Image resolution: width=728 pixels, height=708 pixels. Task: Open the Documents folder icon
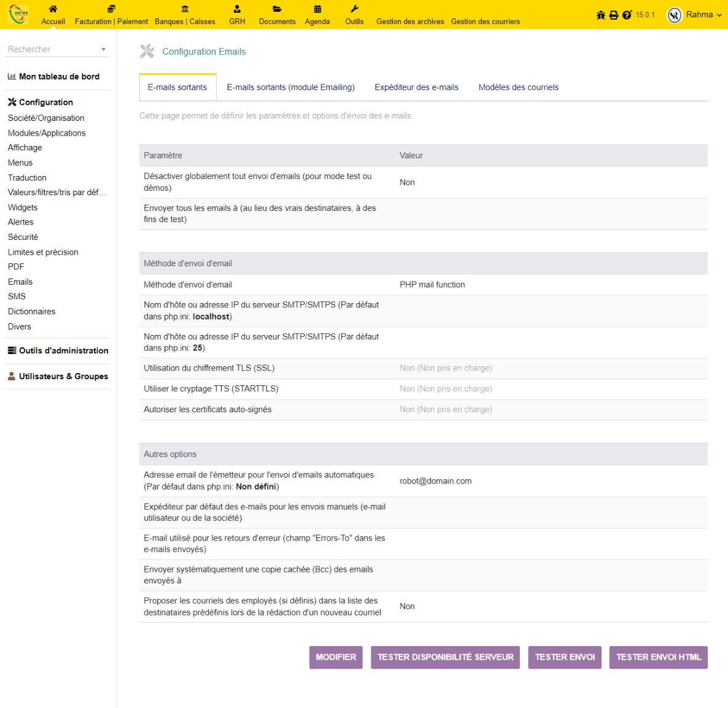point(277,9)
